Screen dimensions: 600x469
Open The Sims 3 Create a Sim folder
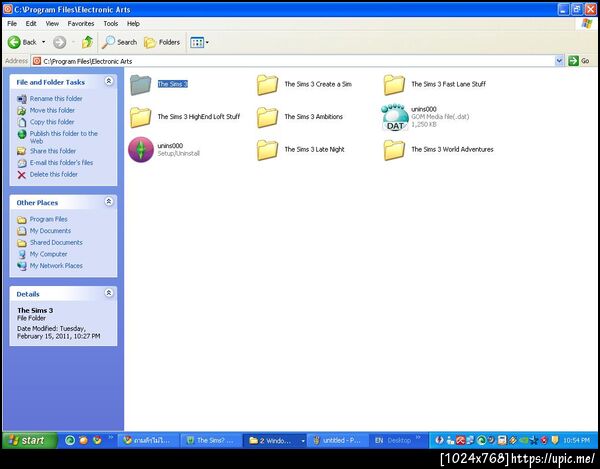[267, 85]
